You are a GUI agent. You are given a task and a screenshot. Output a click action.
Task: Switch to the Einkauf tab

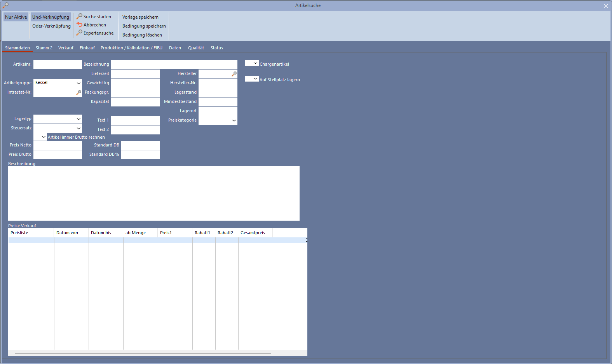[x=87, y=48]
